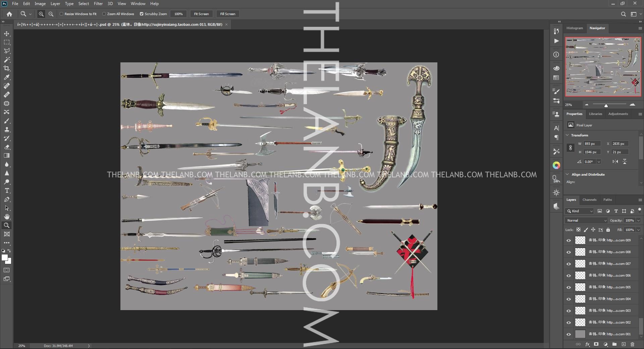Click the delete layer trash icon
Screen dimensions: 644x349
632,344
